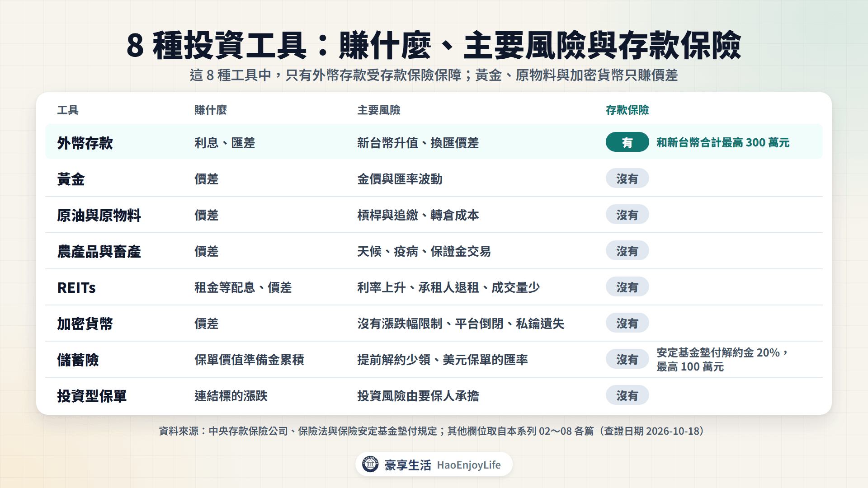Image resolution: width=868 pixels, height=488 pixels.
Task: Click the 和新台幣合計最高 300 萬元 note
Action: (x=723, y=142)
